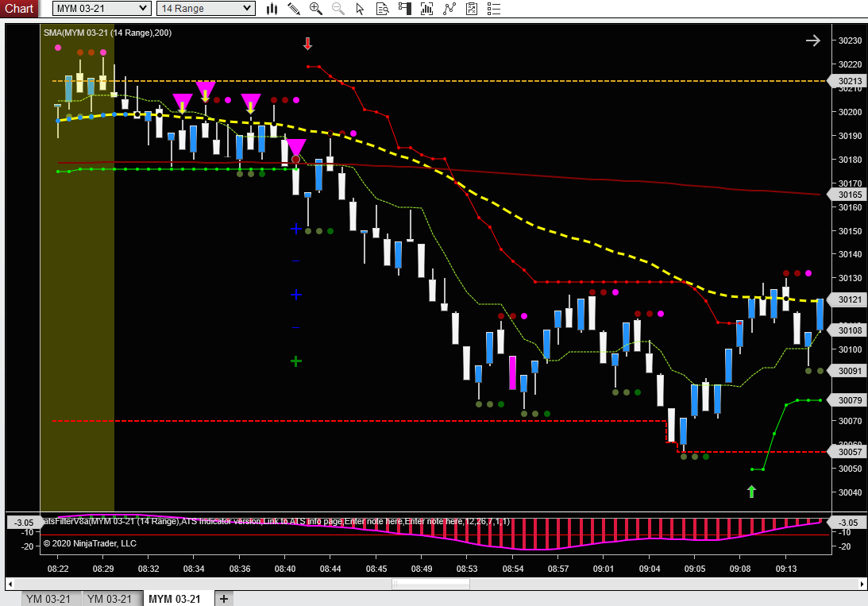
Task: Click the Zoom Out magnifier icon
Action: click(338, 9)
